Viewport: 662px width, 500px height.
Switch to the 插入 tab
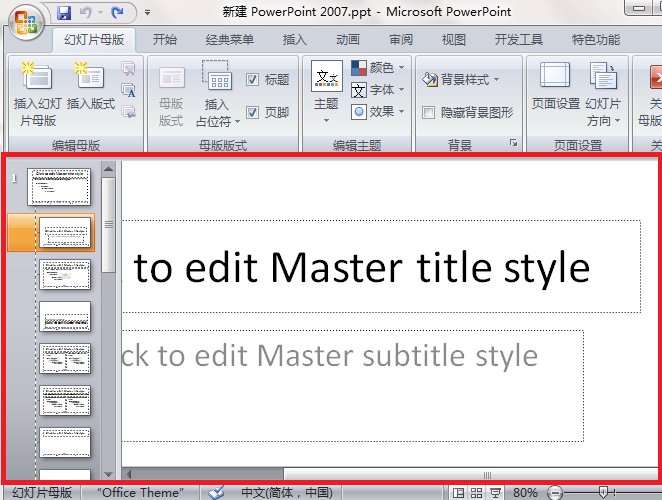(294, 40)
